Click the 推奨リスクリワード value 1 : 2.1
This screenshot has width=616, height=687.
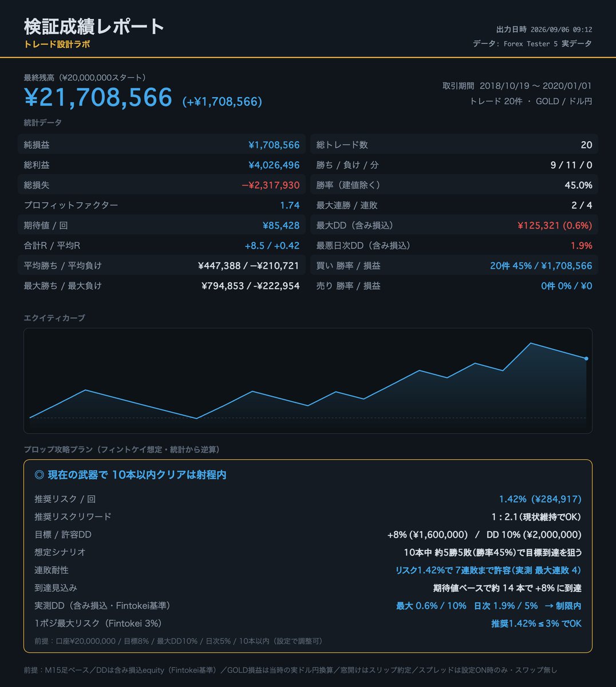click(536, 517)
